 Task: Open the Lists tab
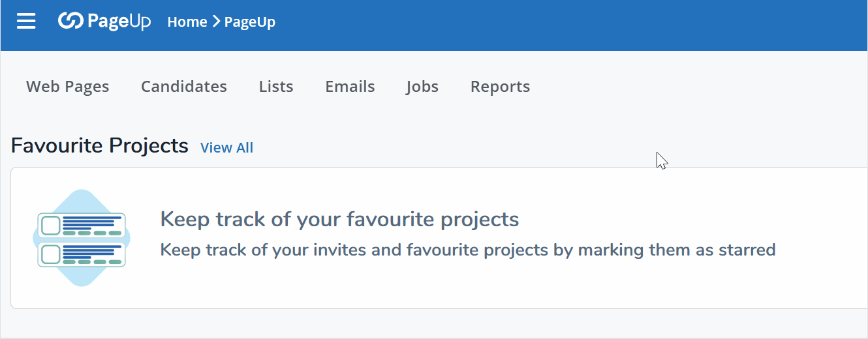coord(276,87)
